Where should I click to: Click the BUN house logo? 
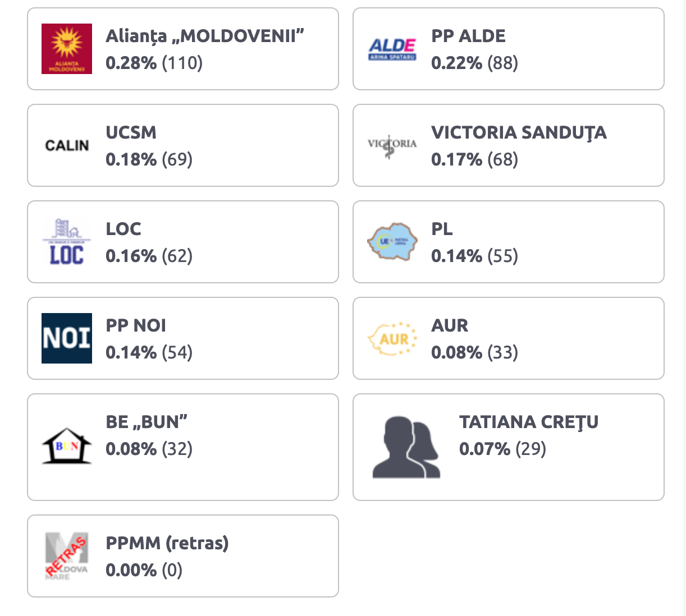click(x=67, y=446)
